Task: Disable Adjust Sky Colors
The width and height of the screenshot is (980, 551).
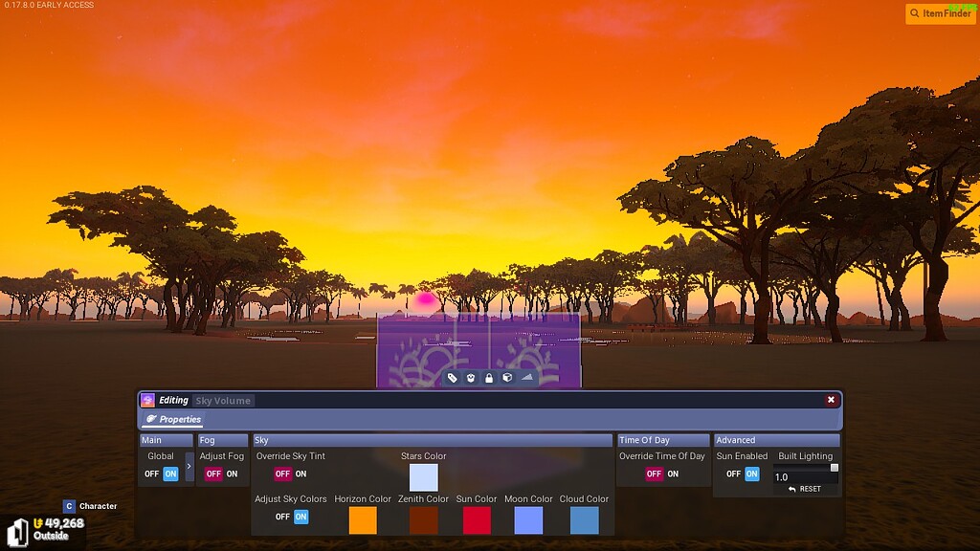Action: pyautogui.click(x=283, y=517)
